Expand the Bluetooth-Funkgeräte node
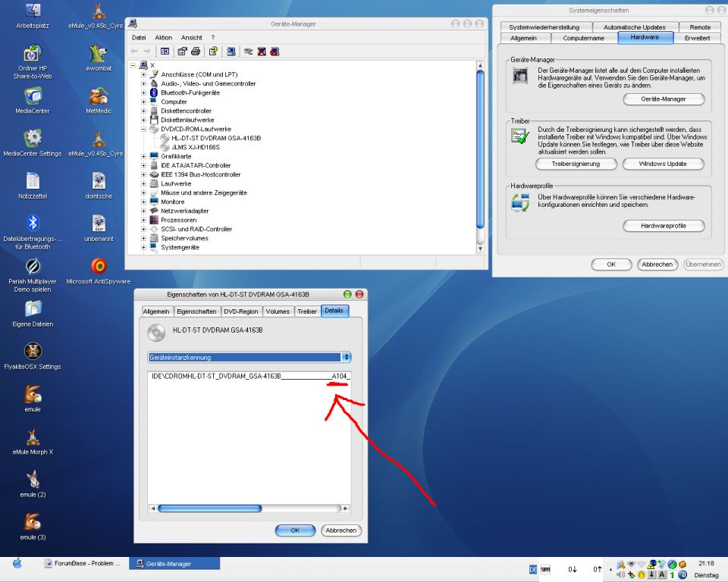 coord(143,92)
